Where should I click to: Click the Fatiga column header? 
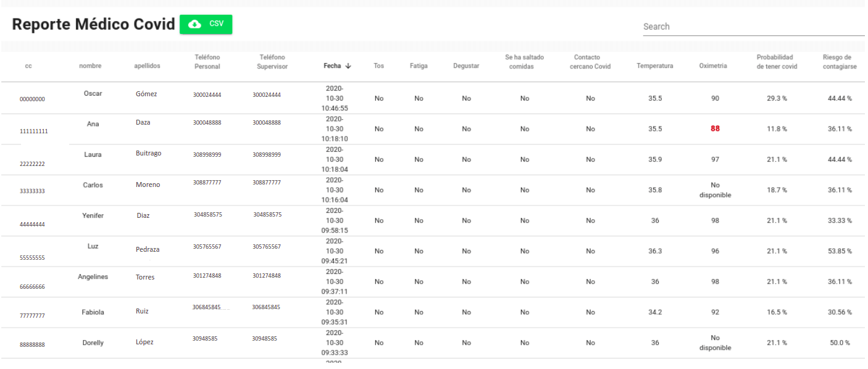[x=419, y=66]
